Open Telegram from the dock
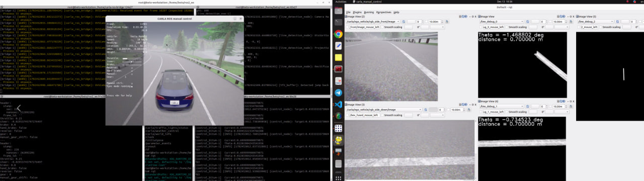This screenshot has width=644, height=181. tap(339, 93)
